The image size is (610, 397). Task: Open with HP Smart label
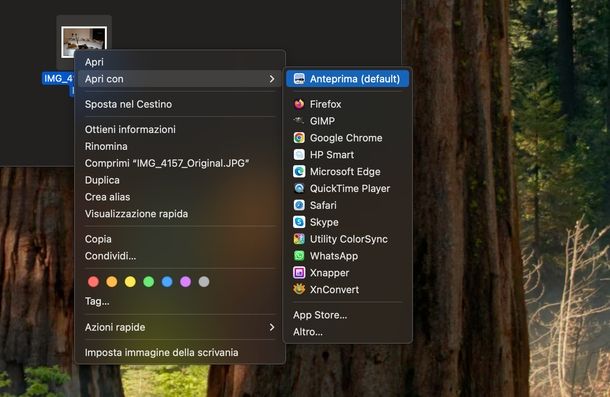point(332,155)
